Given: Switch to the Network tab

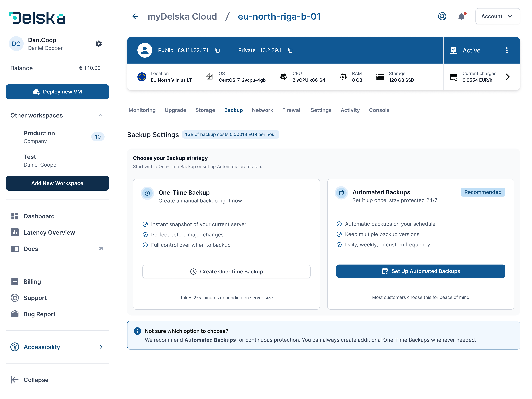Looking at the screenshot, I should 262,110.
